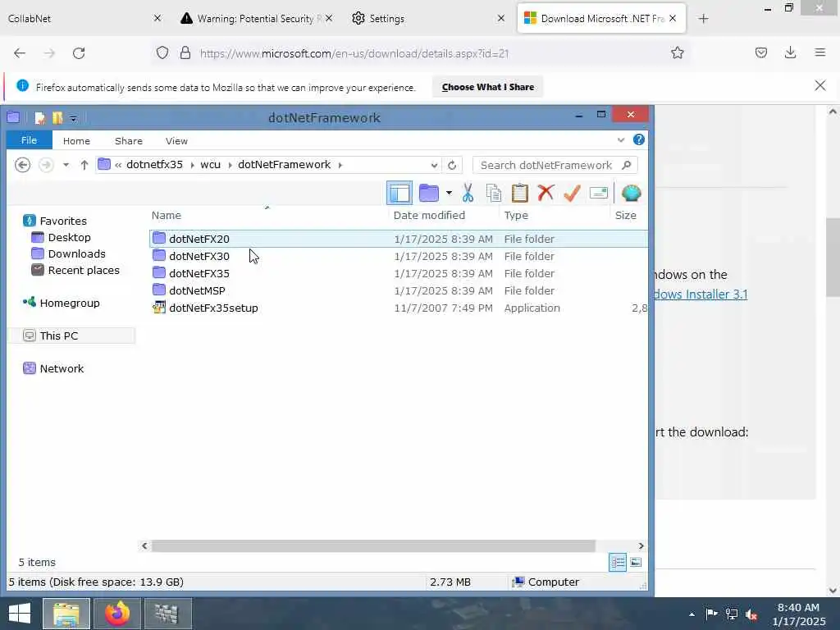This screenshot has height=630, width=840.
Task: Open the Share ribbon tab
Action: 129,141
